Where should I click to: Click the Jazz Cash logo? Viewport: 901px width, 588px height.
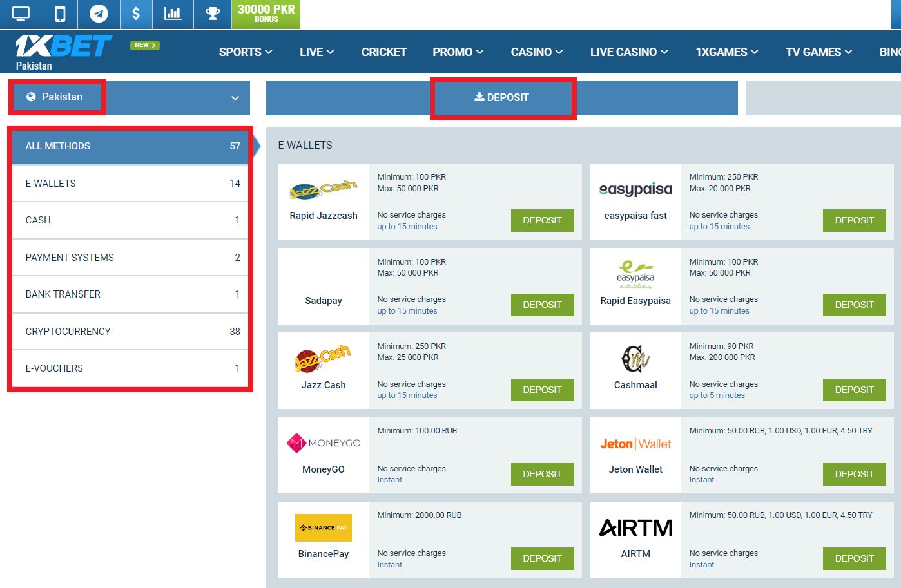coord(323,358)
